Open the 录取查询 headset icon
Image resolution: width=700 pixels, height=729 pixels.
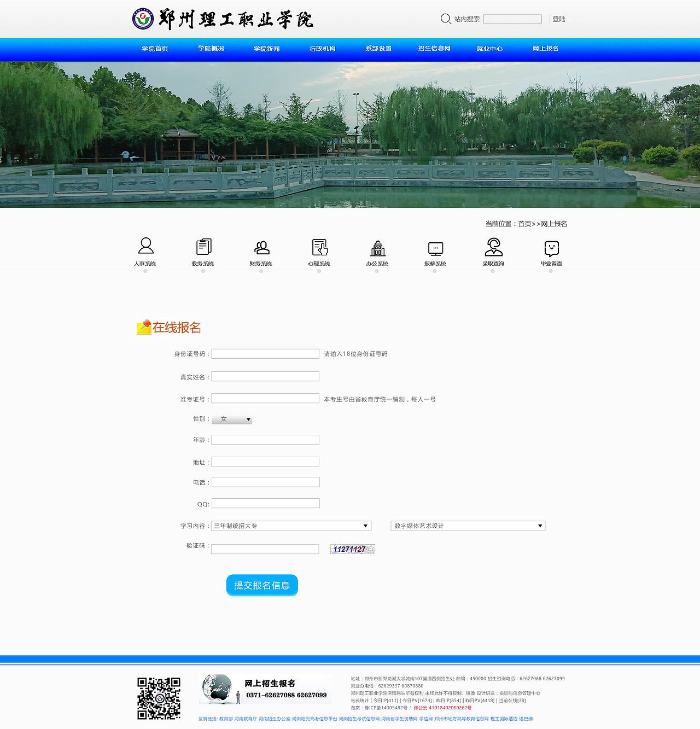click(x=494, y=247)
